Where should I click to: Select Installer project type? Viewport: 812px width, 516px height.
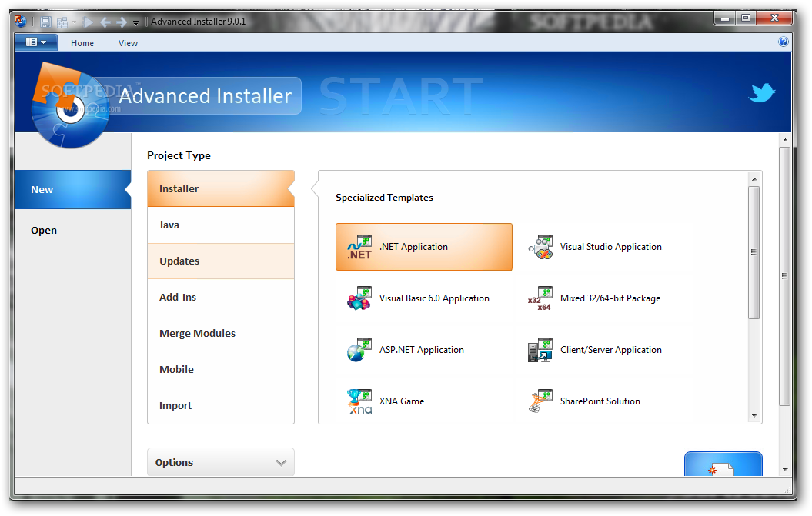(221, 189)
